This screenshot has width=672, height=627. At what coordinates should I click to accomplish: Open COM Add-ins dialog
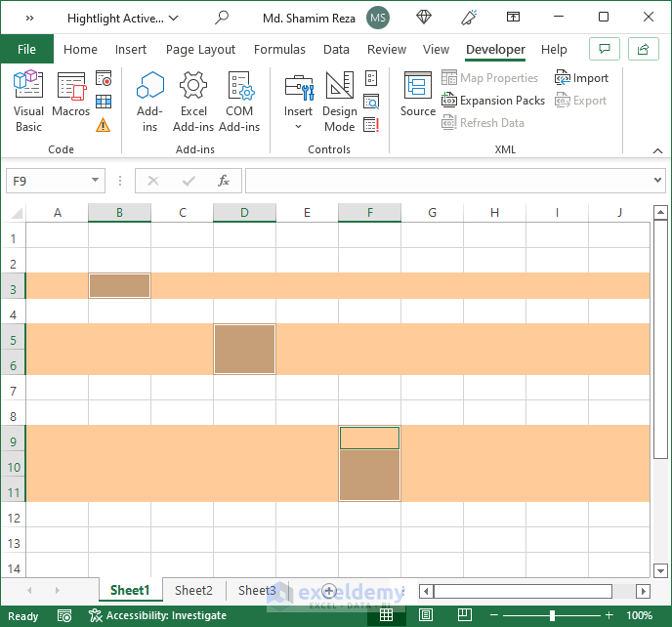point(239,102)
